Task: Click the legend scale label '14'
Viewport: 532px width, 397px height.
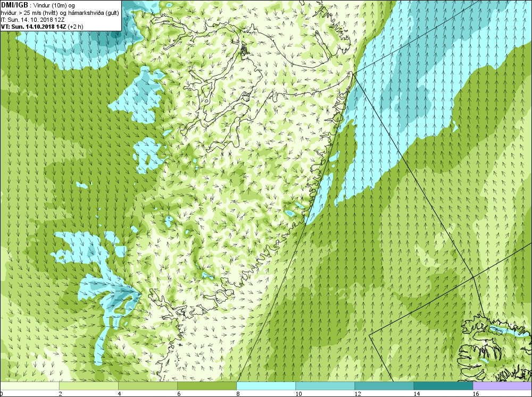Action: pyautogui.click(x=417, y=394)
